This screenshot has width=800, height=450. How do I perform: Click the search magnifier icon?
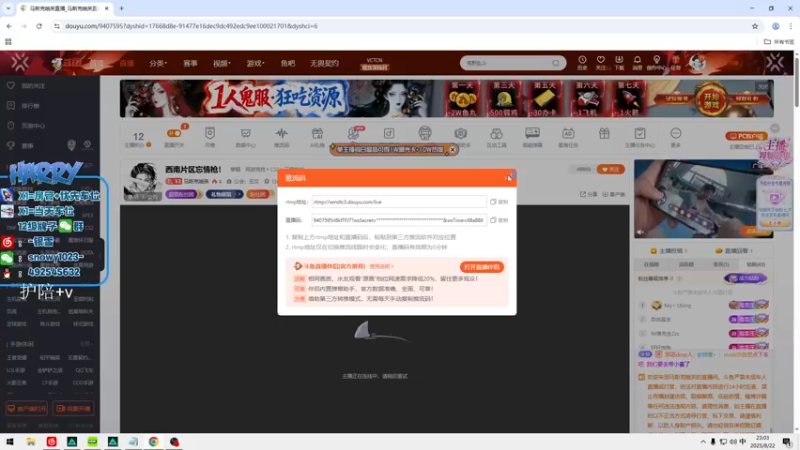click(x=556, y=63)
